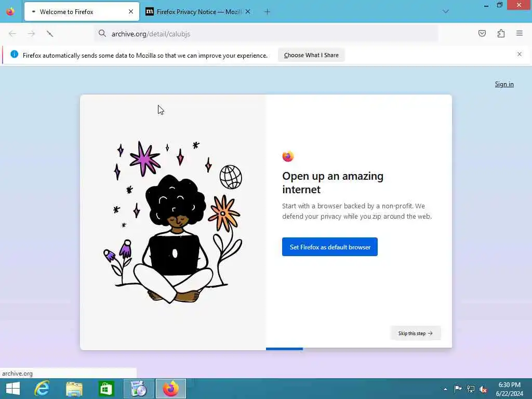Stop loading the page
Screen dimensions: 532x399
coord(50,34)
